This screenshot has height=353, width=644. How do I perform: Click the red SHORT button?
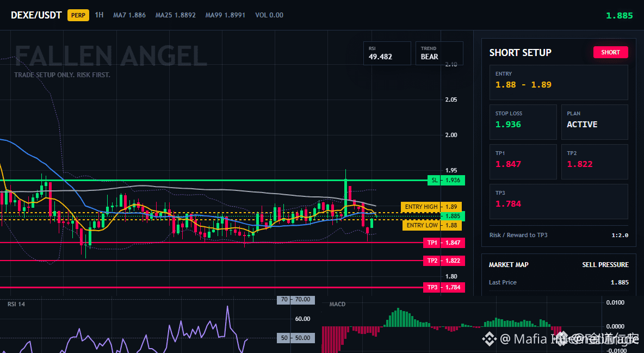(610, 52)
